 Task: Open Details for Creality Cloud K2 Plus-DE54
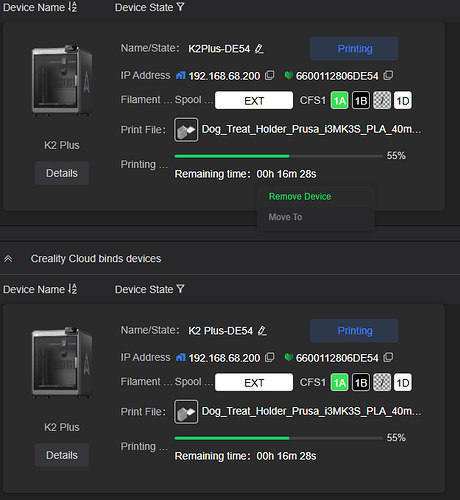62,455
